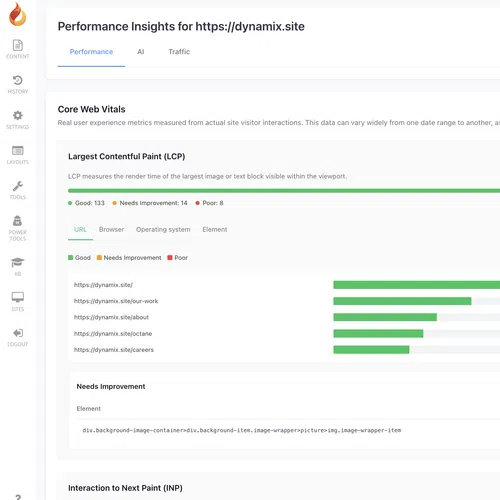Click the 'Needs Improvement' section heading
Image resolution: width=500 pixels, height=500 pixels.
pyautogui.click(x=111, y=386)
